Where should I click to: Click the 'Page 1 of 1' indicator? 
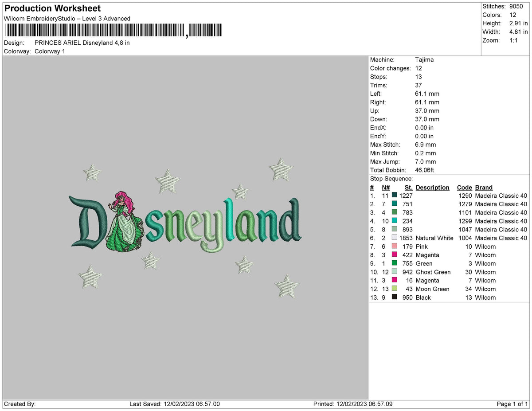coord(512,404)
